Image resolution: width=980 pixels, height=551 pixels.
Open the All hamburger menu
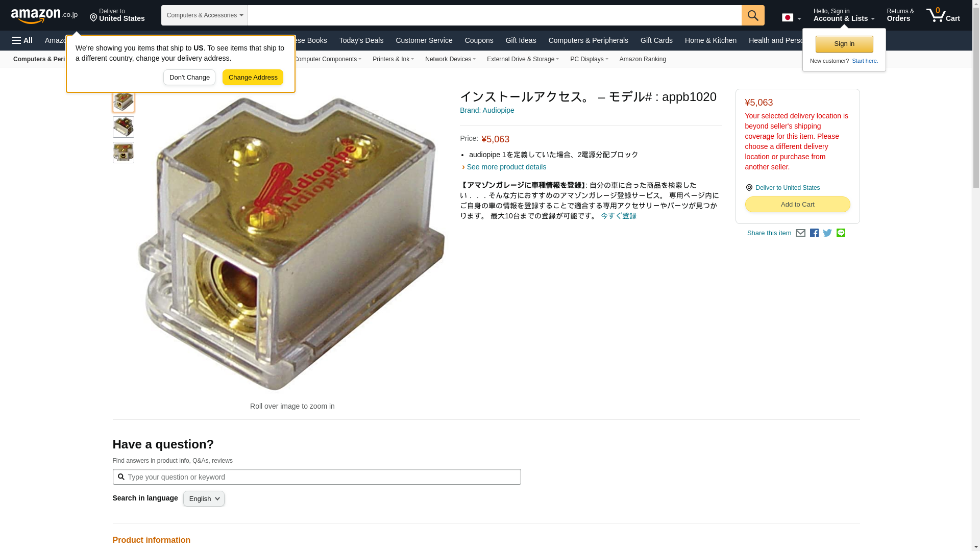(x=22, y=40)
